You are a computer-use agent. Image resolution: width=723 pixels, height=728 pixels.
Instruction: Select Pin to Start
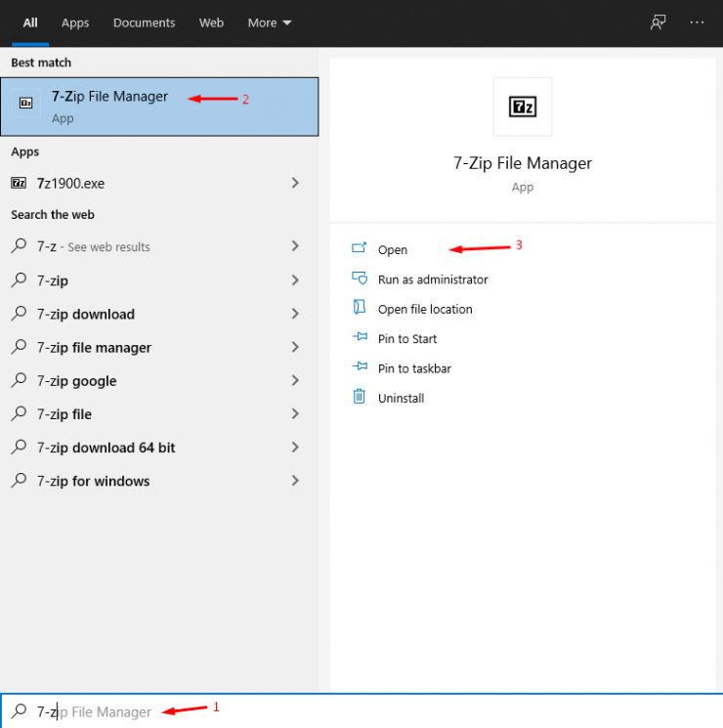(x=407, y=339)
